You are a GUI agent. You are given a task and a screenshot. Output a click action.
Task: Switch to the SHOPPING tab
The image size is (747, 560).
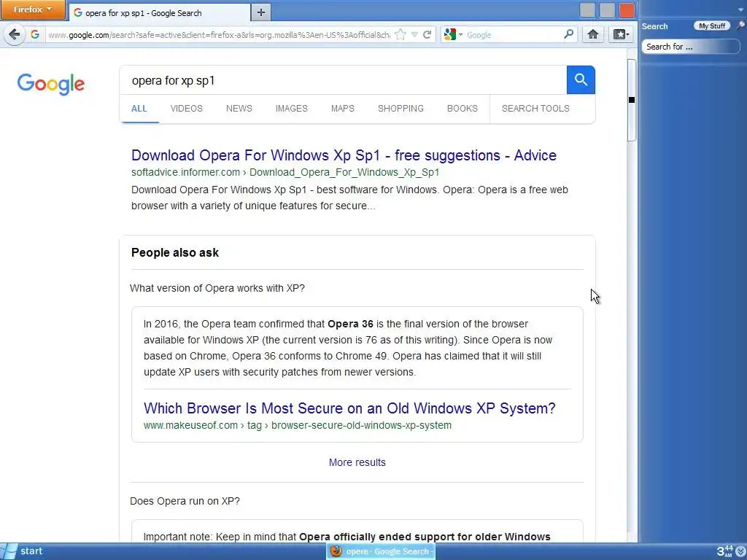click(400, 109)
